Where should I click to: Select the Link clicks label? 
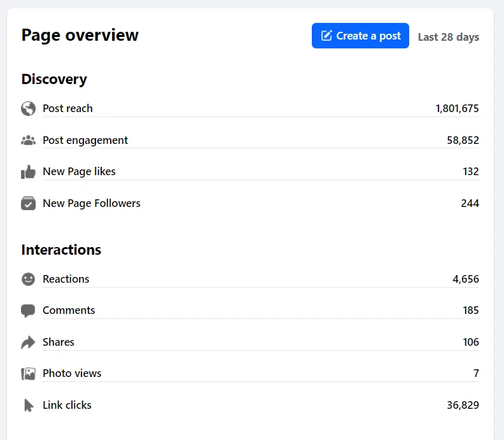coord(67,405)
